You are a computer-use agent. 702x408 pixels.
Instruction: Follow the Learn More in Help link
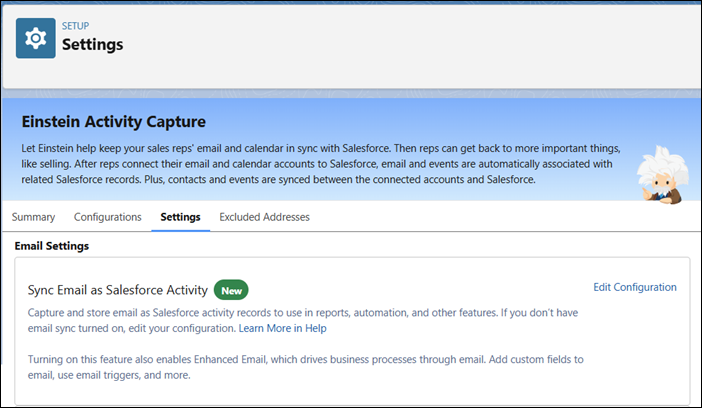[x=283, y=328]
